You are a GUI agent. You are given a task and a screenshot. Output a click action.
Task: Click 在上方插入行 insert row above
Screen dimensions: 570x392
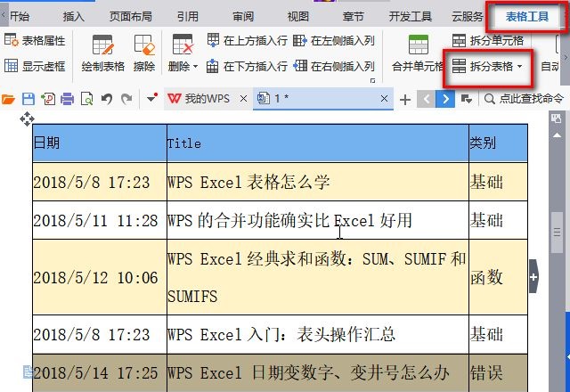coord(248,40)
